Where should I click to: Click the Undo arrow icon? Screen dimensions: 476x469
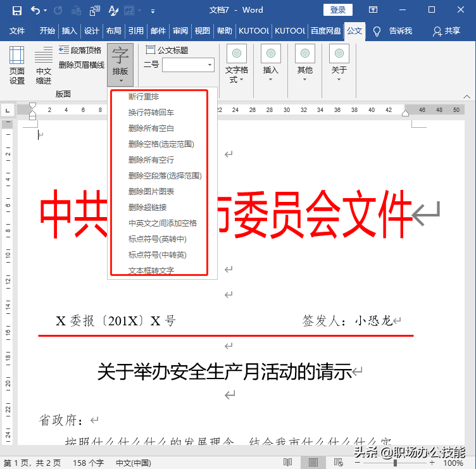[35, 11]
